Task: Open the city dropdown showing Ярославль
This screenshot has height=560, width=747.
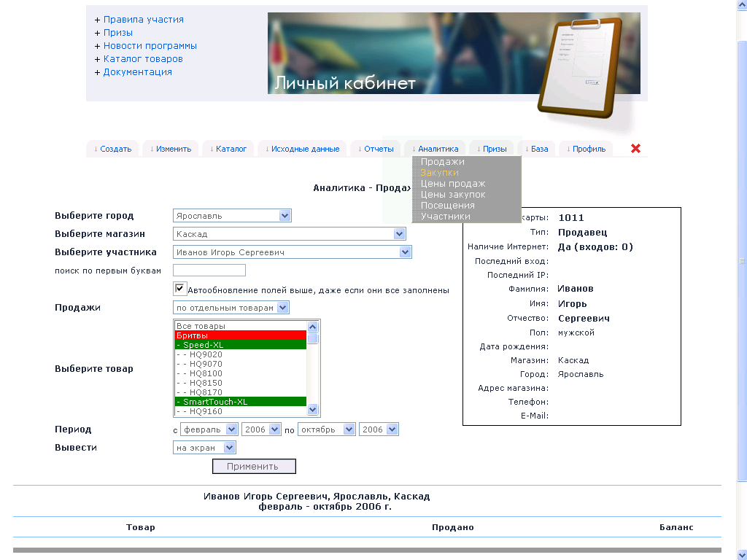Action: 232,216
